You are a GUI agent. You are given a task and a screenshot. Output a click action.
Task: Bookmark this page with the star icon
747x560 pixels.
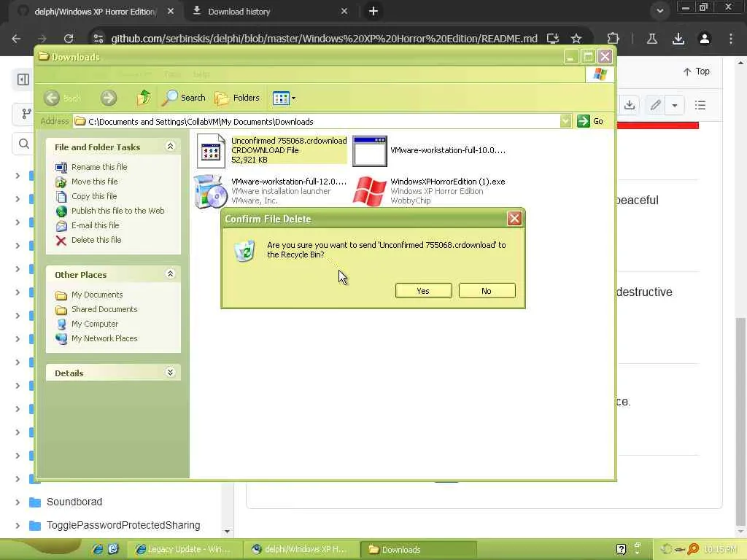(576, 39)
